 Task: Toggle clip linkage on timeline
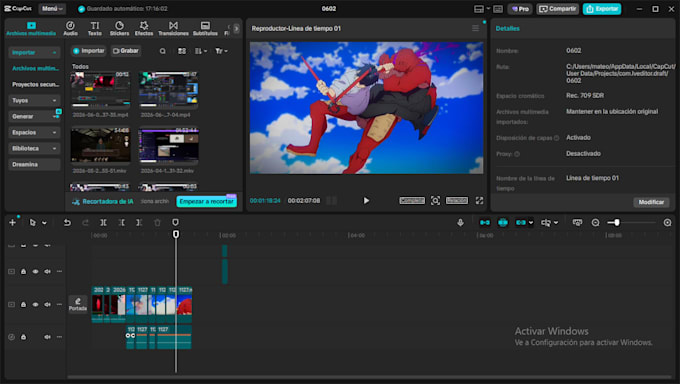521,223
